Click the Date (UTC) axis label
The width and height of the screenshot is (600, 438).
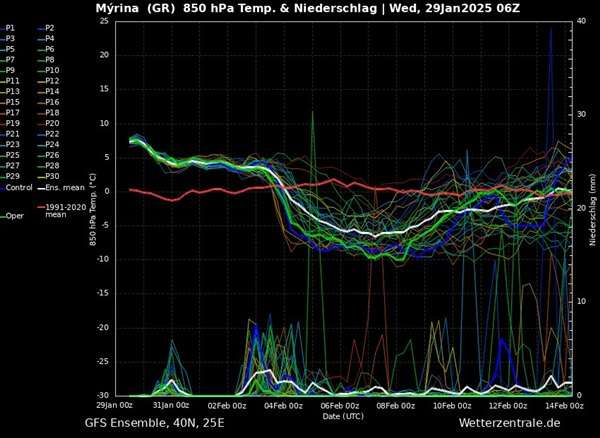coord(342,414)
